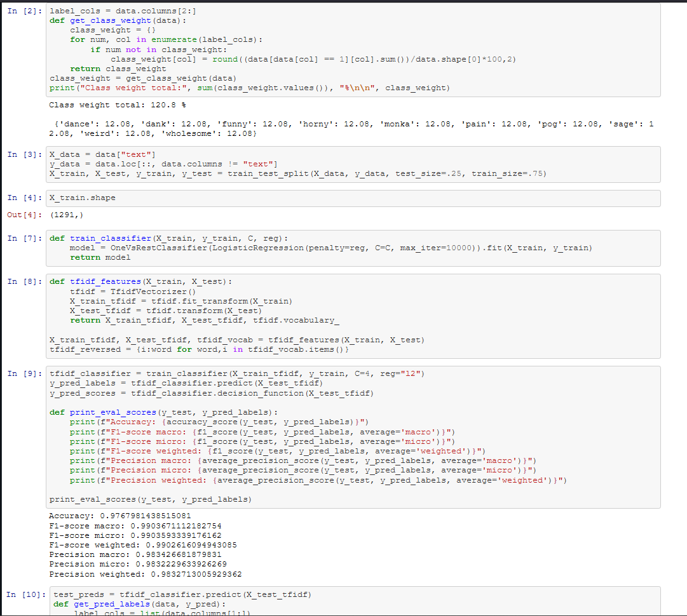Select the test_preds code cell
Viewport: 687px width, 616px height.
[353, 600]
